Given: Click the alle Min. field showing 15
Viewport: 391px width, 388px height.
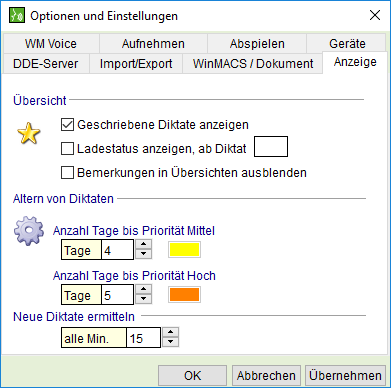Looking at the screenshot, I should tap(143, 338).
